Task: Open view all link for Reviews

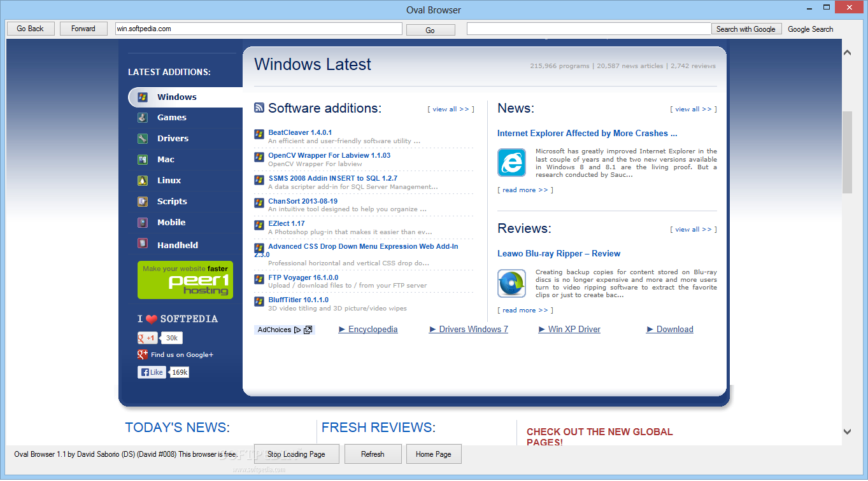Action: [x=694, y=230]
